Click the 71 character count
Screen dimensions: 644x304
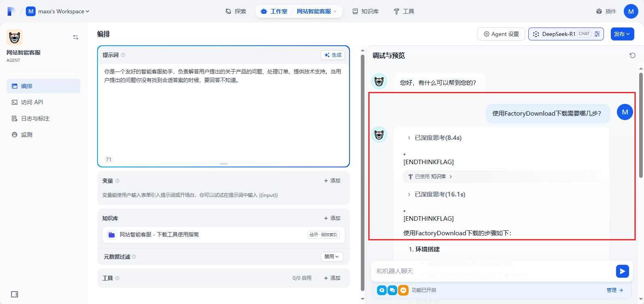point(109,160)
